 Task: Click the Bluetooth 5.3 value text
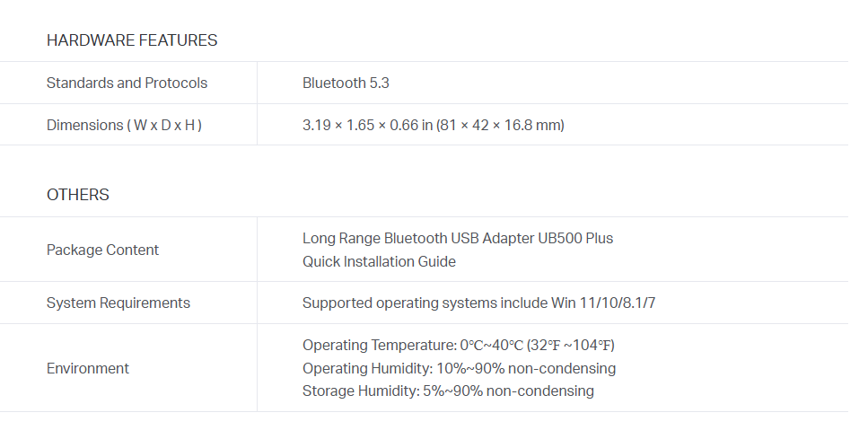tap(346, 83)
